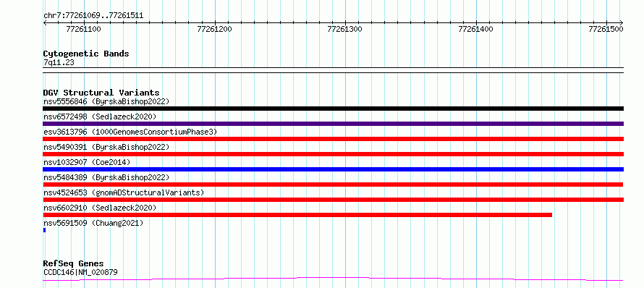Click the RefSeq Genes track title
The width and height of the screenshot is (644, 288).
pyautogui.click(x=73, y=263)
